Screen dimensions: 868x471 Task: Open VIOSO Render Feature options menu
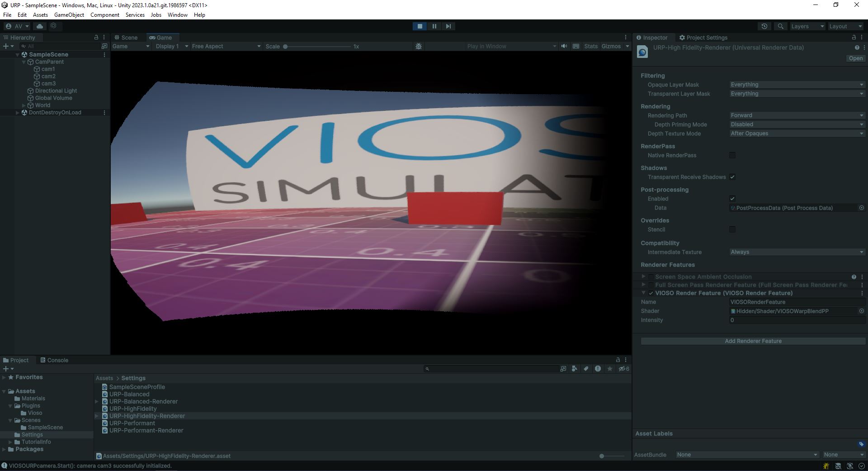coord(862,293)
